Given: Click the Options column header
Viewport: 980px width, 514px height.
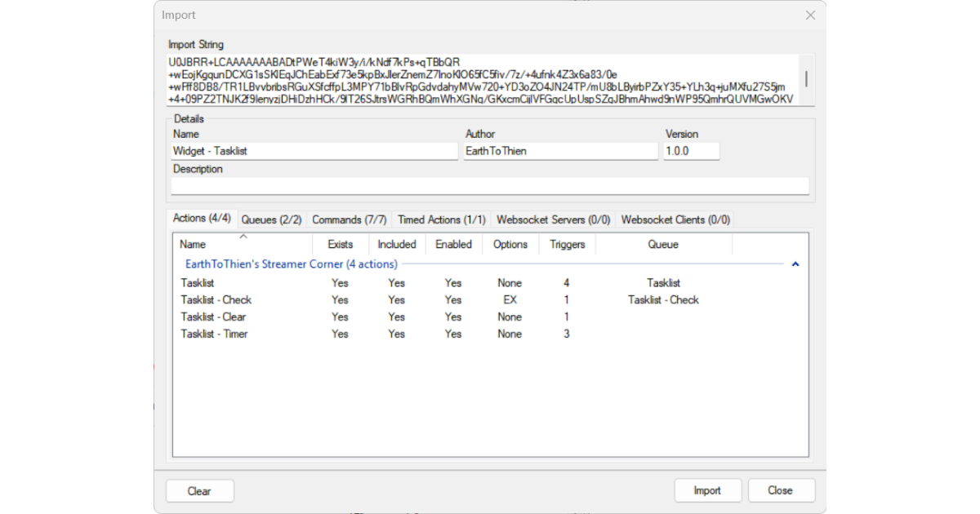Looking at the screenshot, I should (510, 244).
